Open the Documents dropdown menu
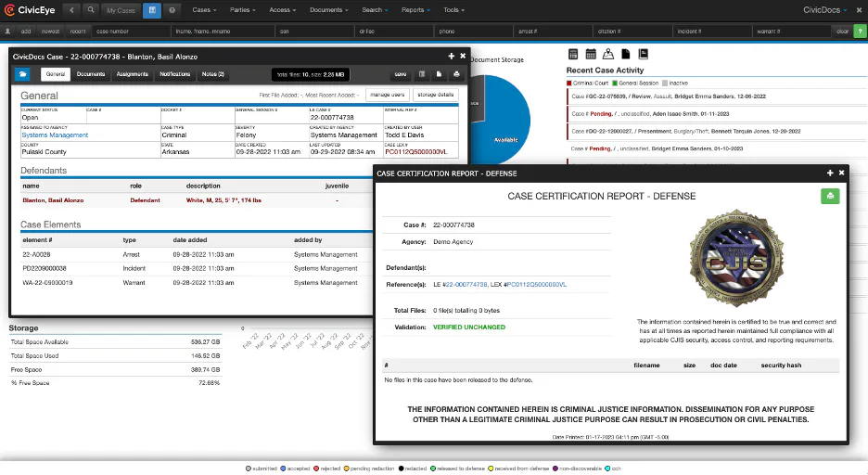 pyautogui.click(x=329, y=10)
